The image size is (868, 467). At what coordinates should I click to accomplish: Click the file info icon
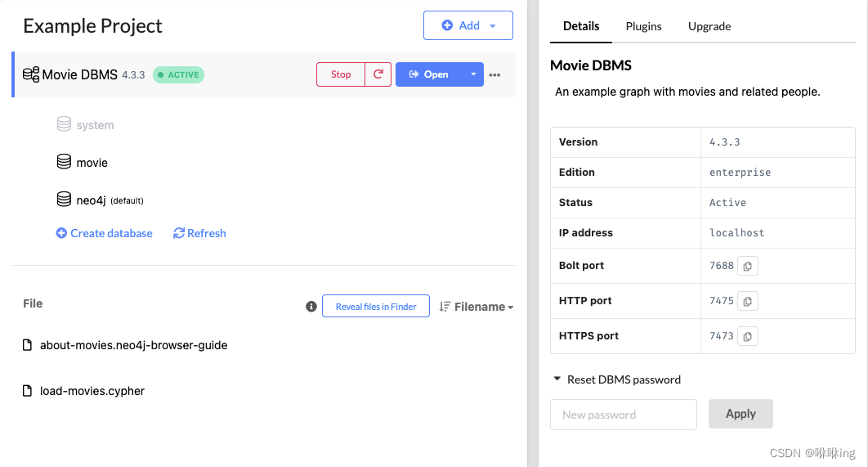311,307
